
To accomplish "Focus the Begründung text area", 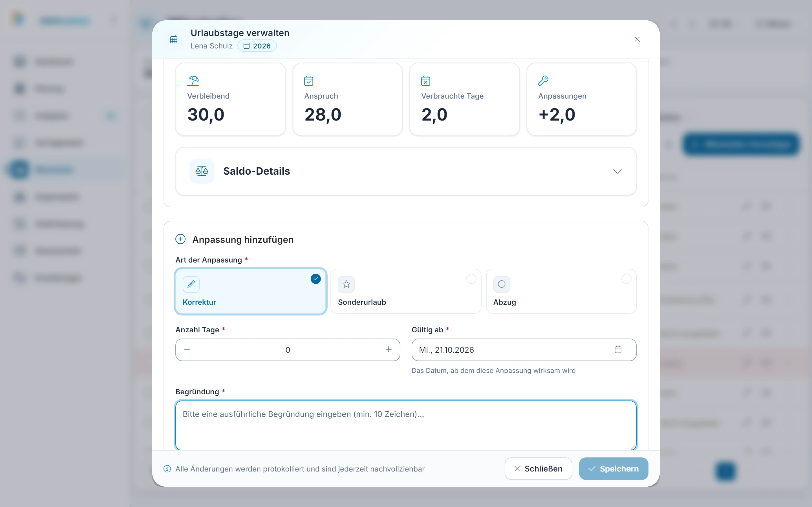I will [x=406, y=425].
